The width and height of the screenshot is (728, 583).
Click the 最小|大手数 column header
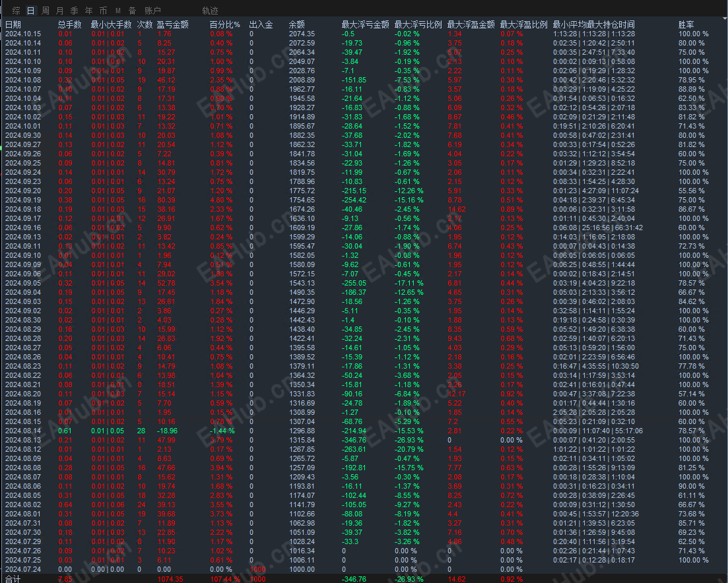(112, 24)
